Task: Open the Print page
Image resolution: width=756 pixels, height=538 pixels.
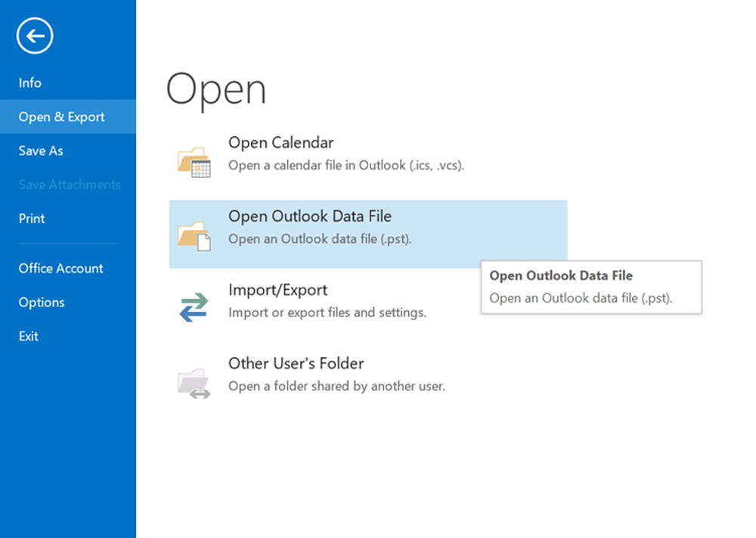Action: pyautogui.click(x=32, y=219)
